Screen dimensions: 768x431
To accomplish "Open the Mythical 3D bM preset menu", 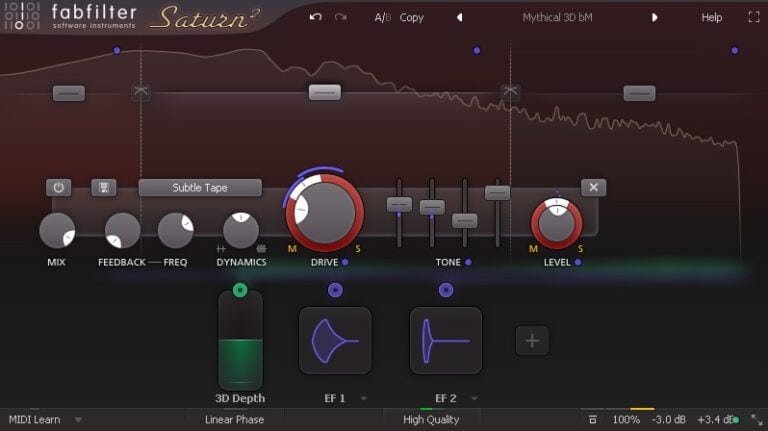I will [x=557, y=18].
